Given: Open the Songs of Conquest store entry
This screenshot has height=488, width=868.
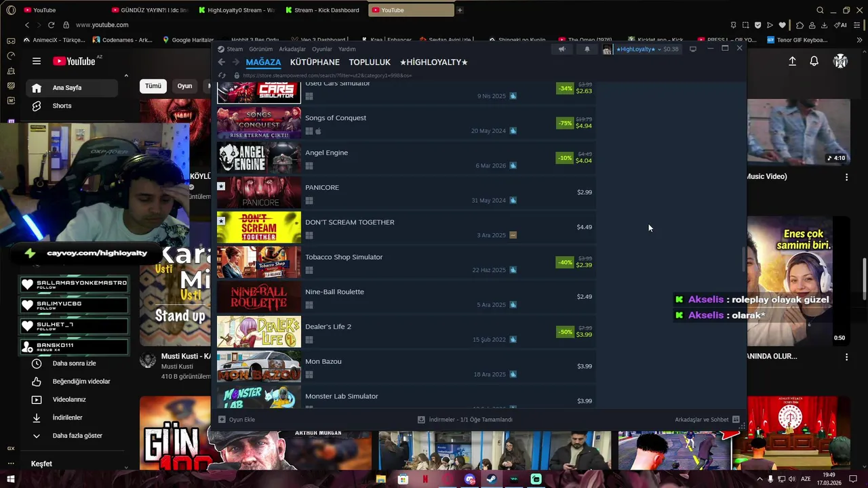Looking at the screenshot, I should point(406,123).
